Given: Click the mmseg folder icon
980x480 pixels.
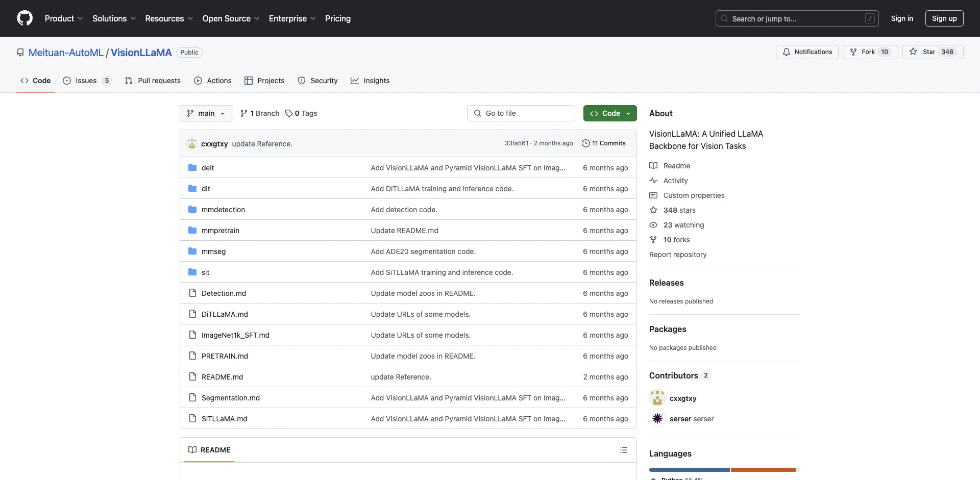Looking at the screenshot, I should click(x=192, y=251).
